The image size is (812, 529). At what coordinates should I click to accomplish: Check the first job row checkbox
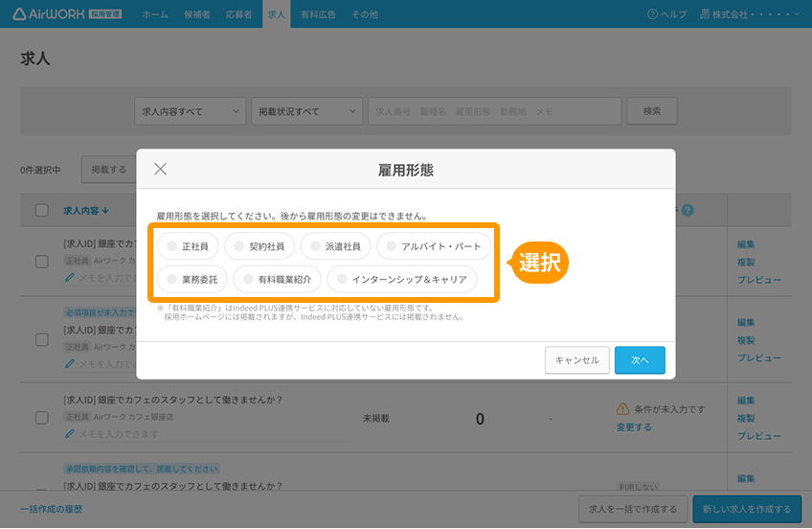pos(42,262)
